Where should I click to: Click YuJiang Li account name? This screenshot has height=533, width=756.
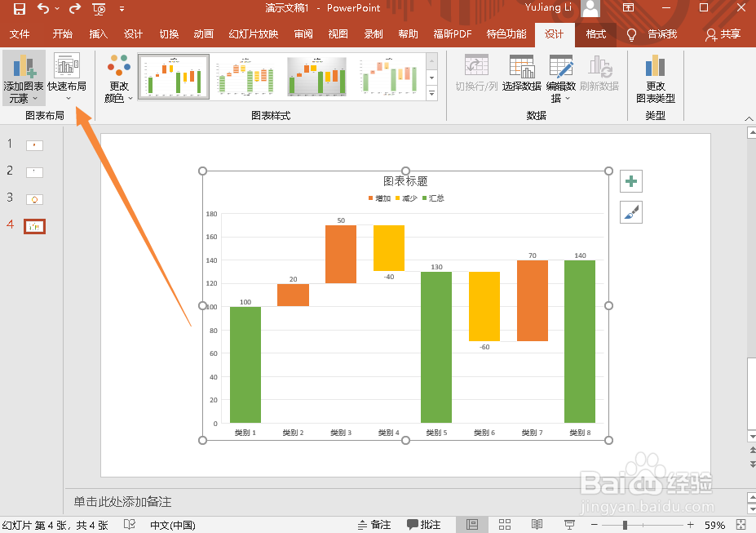pyautogui.click(x=548, y=7)
